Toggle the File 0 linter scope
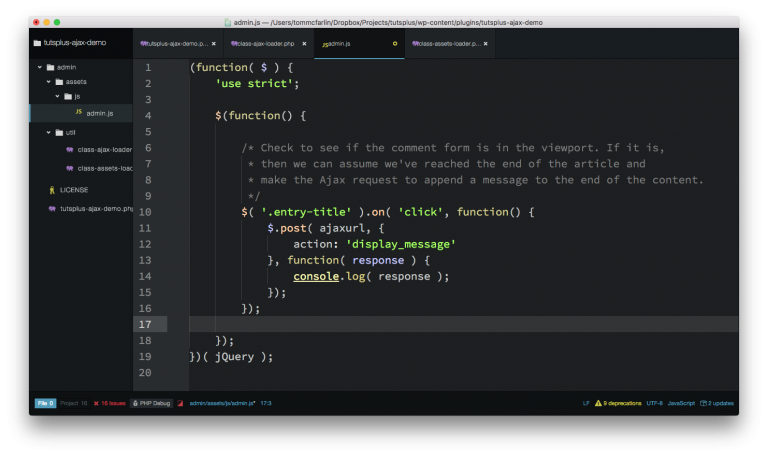Image resolution: width=768 pixels, height=457 pixels. (x=45, y=403)
